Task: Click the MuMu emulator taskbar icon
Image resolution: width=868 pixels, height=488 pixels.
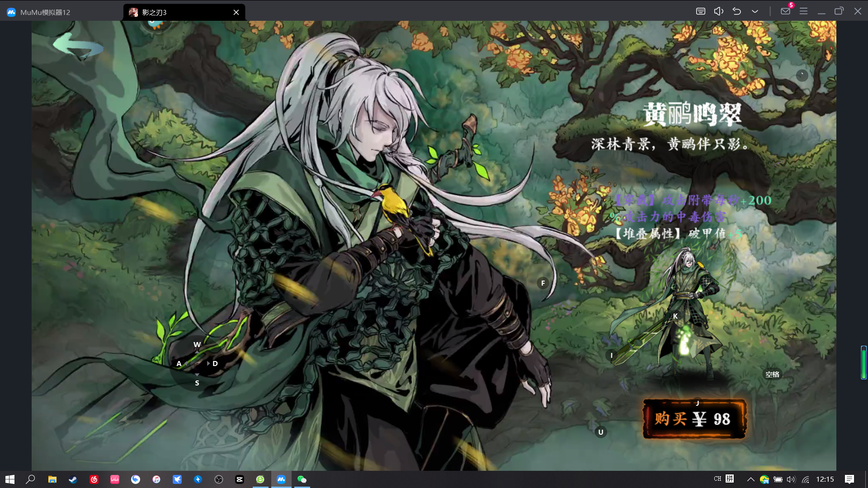Action: point(281,479)
